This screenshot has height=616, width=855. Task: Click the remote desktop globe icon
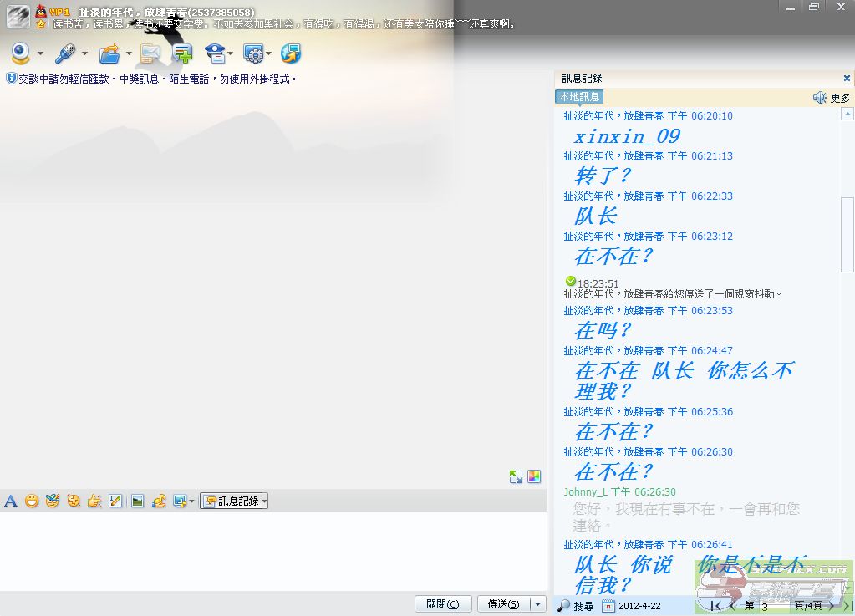290,54
